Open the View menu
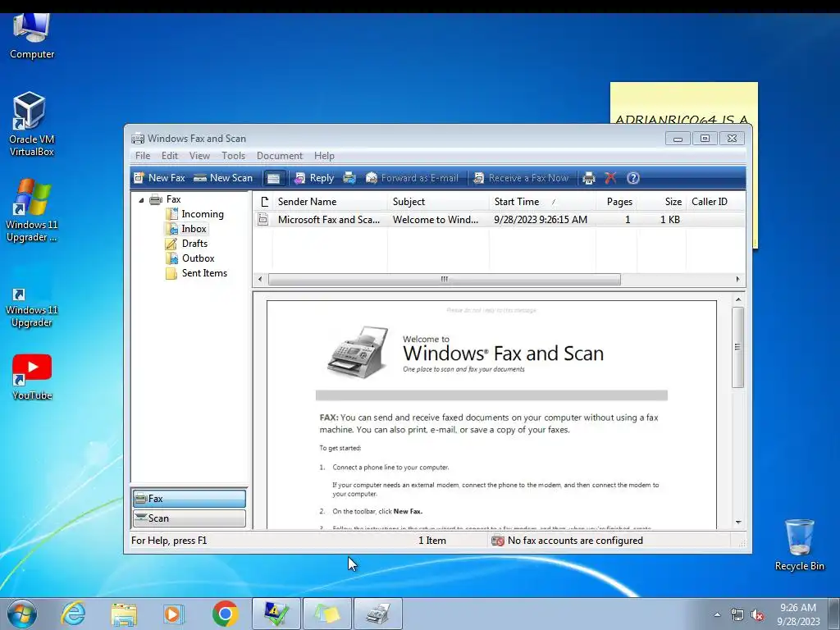The width and height of the screenshot is (840, 630). 199,156
